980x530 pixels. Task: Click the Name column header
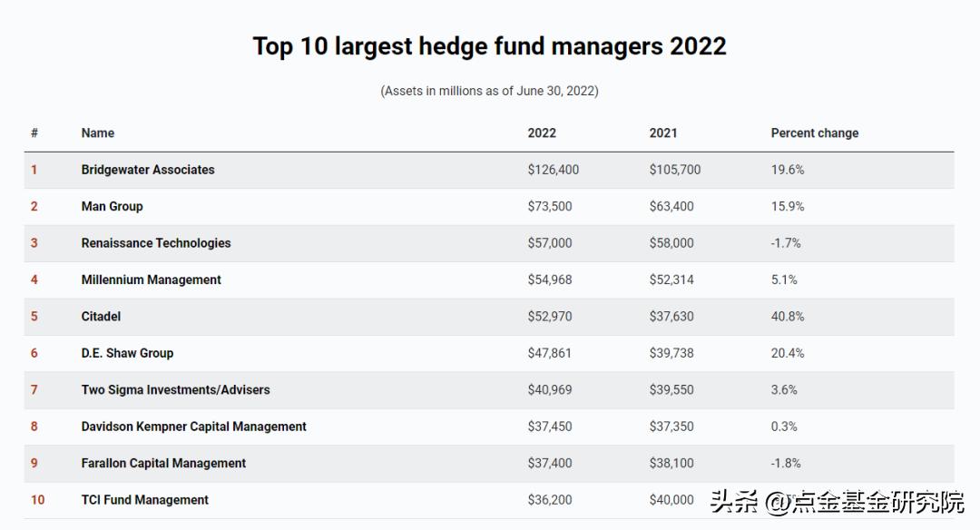98,133
